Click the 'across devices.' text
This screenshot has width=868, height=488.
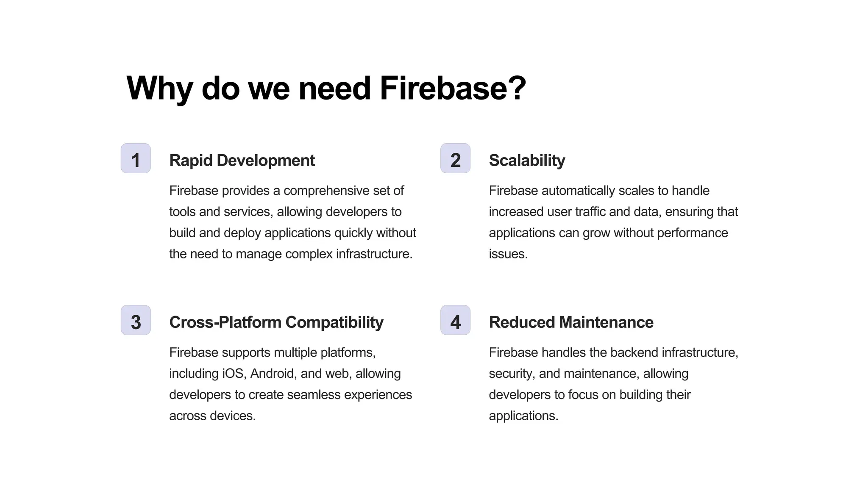coord(212,416)
